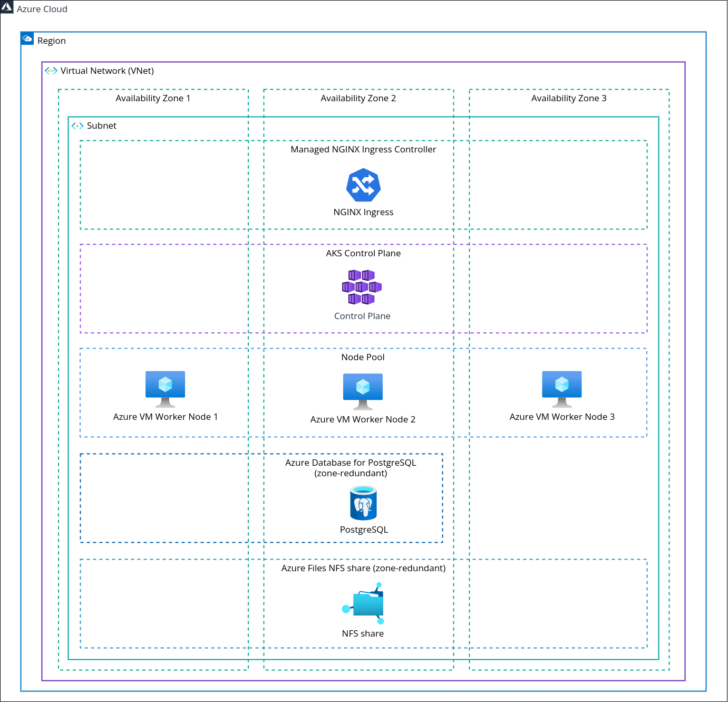Select the Subnet icon
The height and width of the screenshot is (702, 728).
[x=77, y=126]
